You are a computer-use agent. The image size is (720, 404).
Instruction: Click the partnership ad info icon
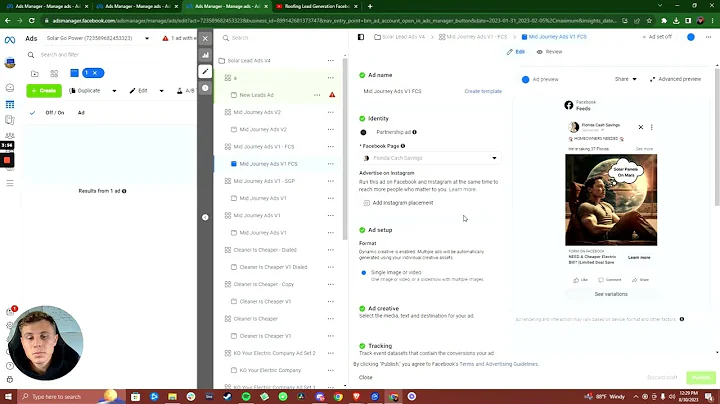coord(415,132)
